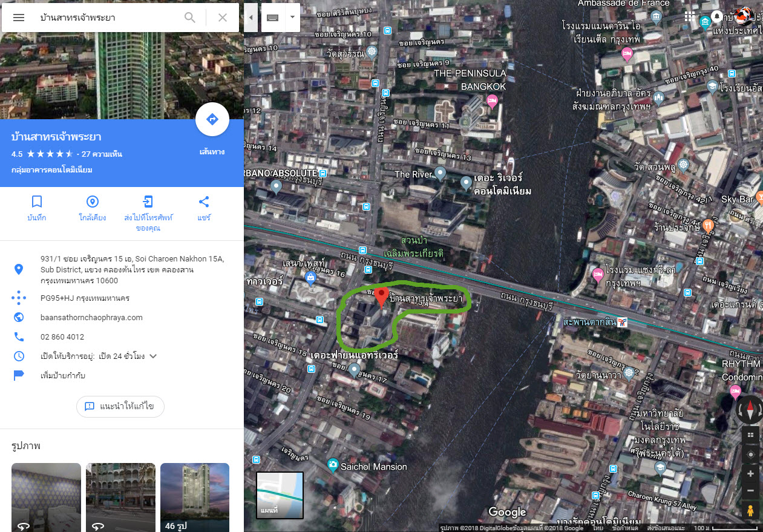The width and height of the screenshot is (763, 532).
Task: Share the place using แชร์
Action: point(204,208)
